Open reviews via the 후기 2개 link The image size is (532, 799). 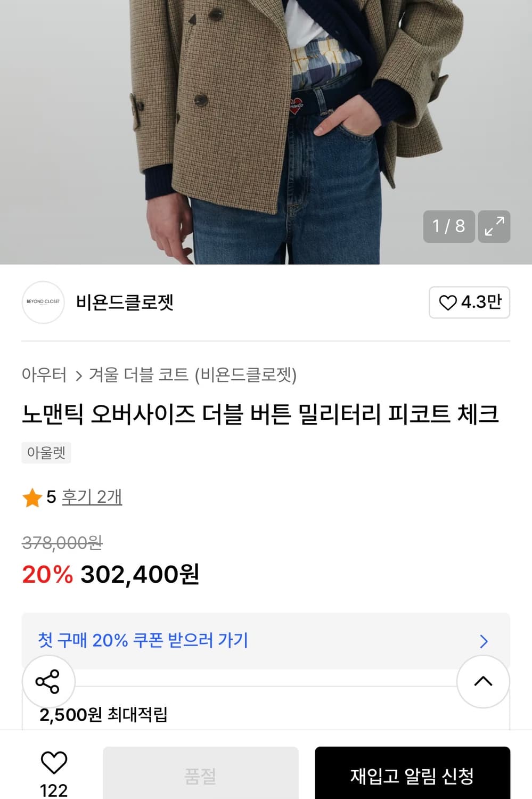91,498
